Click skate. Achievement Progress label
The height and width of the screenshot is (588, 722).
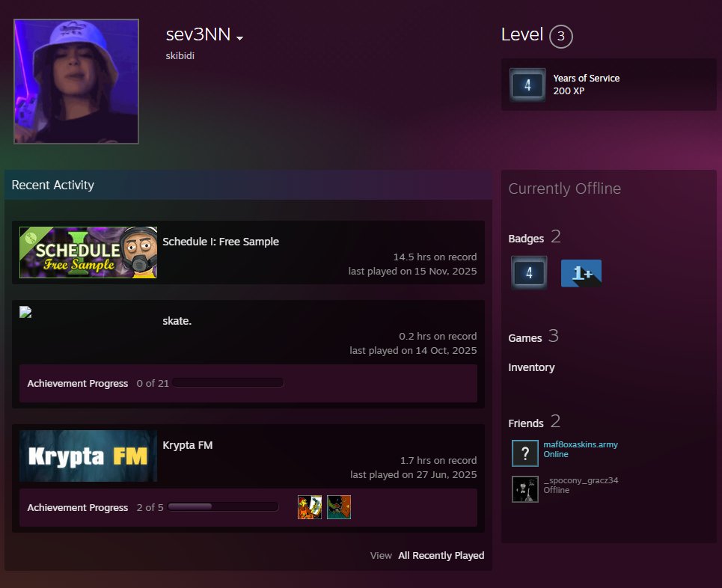pos(77,384)
